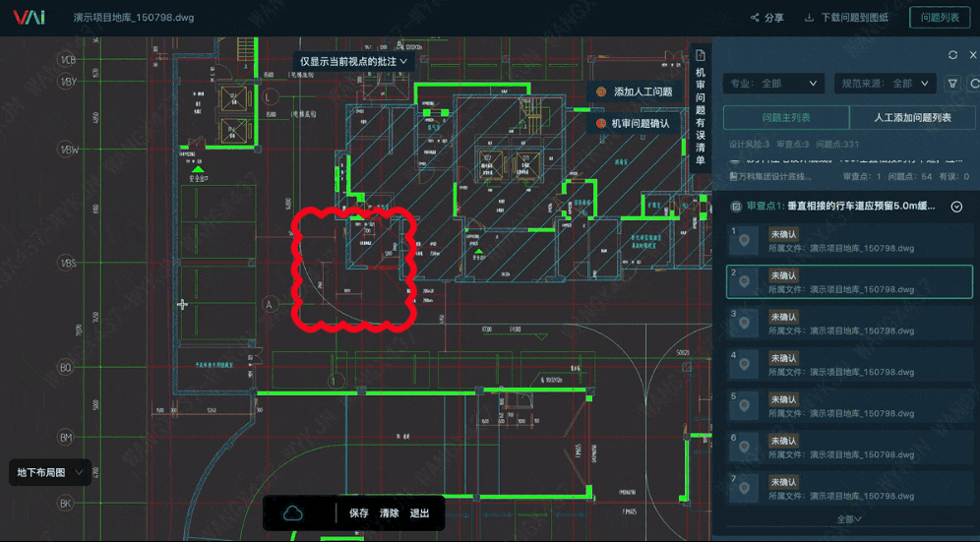Switch to 人工添加问题列表 tab
Viewport: 980px width, 542px height.
point(912,118)
